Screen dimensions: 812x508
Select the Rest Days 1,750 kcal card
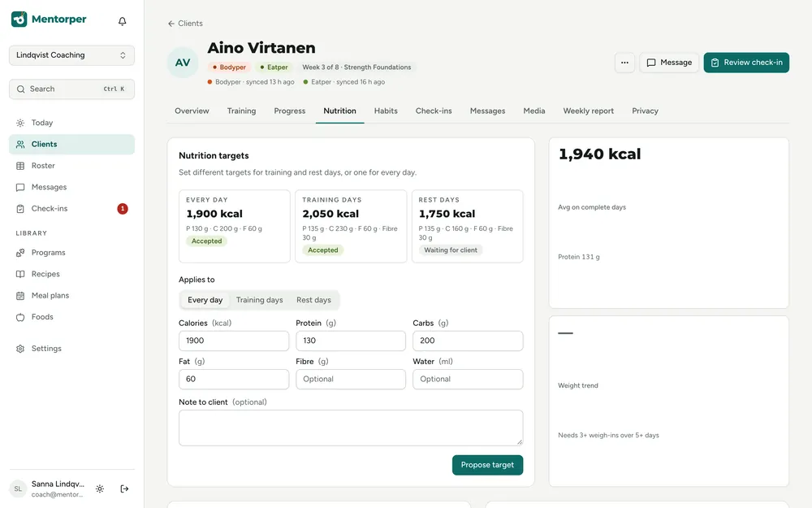(467, 226)
